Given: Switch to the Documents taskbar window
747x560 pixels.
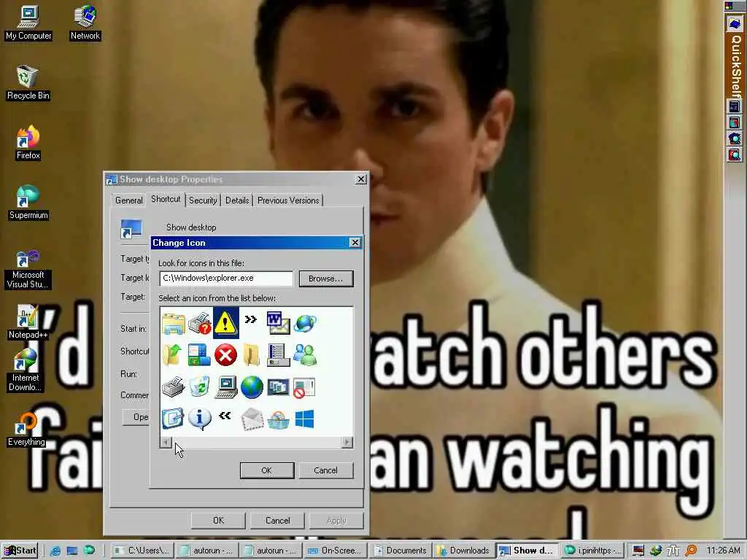Looking at the screenshot, I should pos(400,551).
